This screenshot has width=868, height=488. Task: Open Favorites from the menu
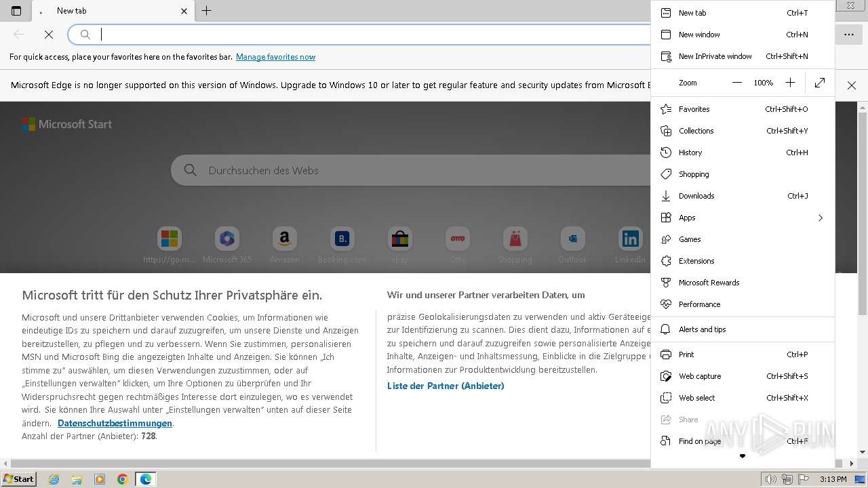pos(743,109)
